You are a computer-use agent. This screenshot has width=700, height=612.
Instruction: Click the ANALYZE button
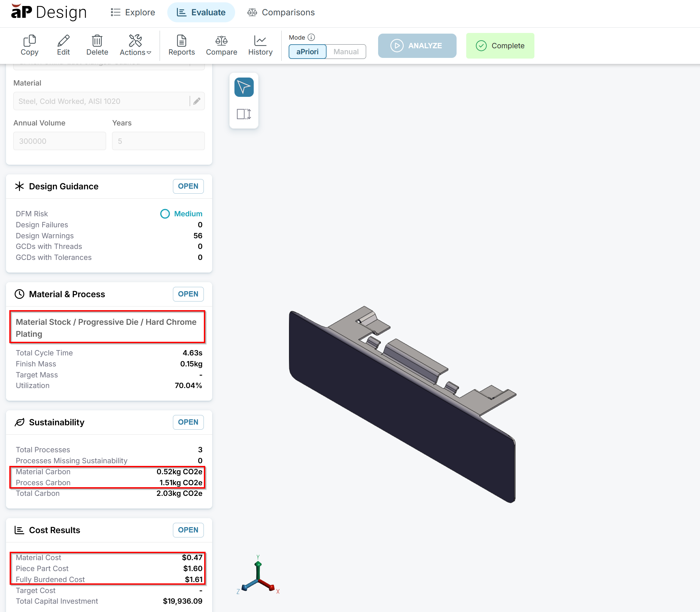click(417, 45)
